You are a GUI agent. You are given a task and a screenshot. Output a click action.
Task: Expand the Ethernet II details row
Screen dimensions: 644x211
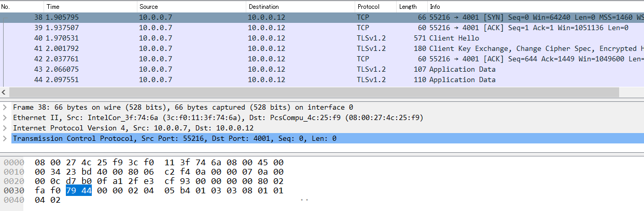(x=5, y=117)
